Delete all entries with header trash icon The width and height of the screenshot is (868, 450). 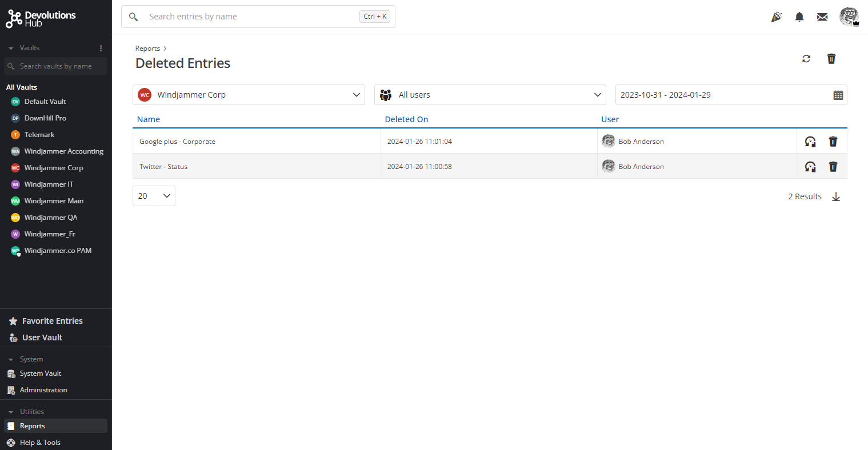tap(831, 58)
